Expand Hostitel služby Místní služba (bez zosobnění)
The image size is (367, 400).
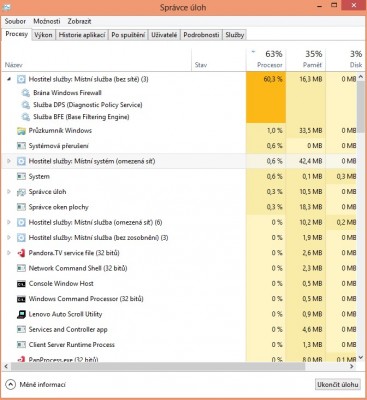click(x=9, y=238)
